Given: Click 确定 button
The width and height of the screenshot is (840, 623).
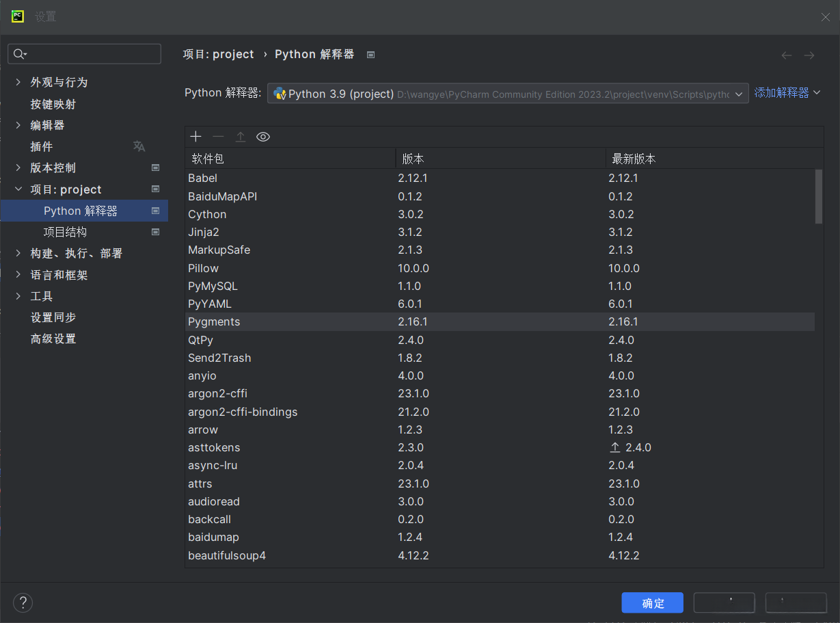Looking at the screenshot, I should (653, 602).
